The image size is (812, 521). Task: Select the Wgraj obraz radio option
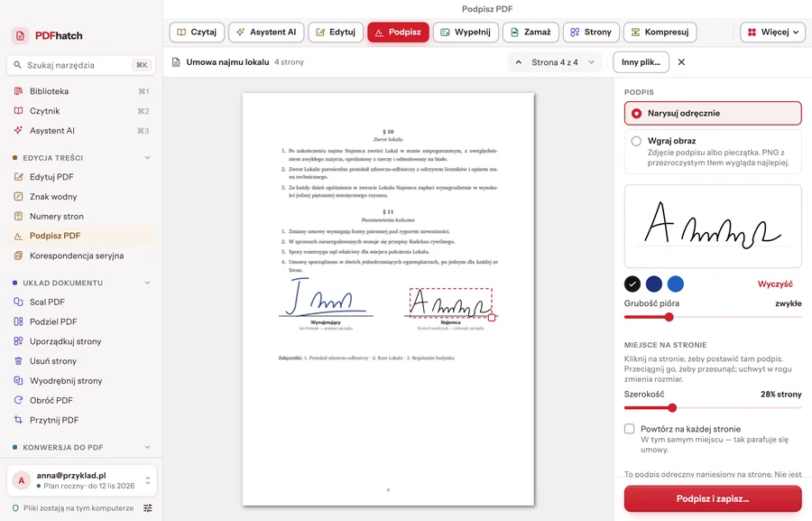click(713, 152)
